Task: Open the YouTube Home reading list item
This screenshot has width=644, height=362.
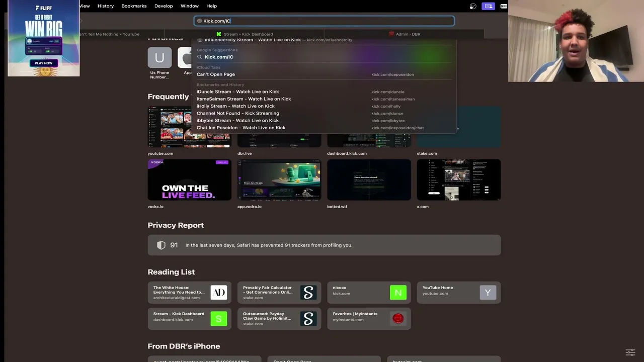Action: 459,293
